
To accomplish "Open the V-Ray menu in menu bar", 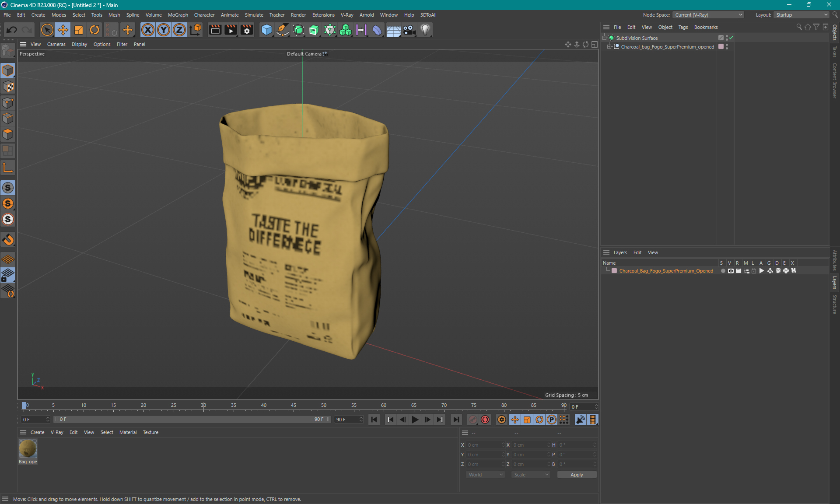I will (347, 15).
